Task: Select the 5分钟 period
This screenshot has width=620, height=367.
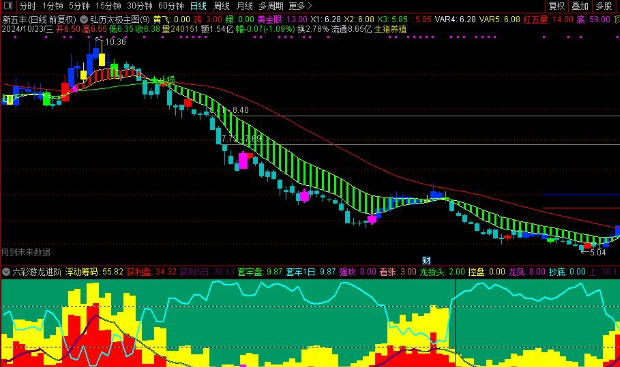Action: (79, 6)
